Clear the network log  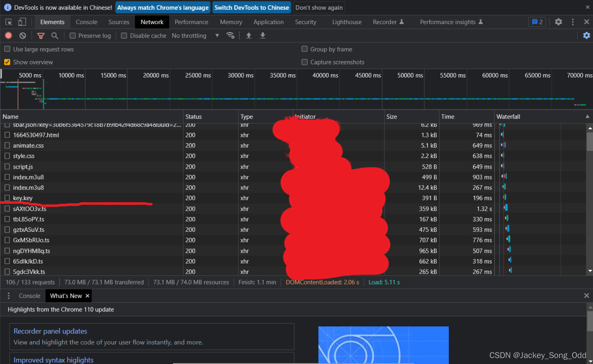[23, 36]
